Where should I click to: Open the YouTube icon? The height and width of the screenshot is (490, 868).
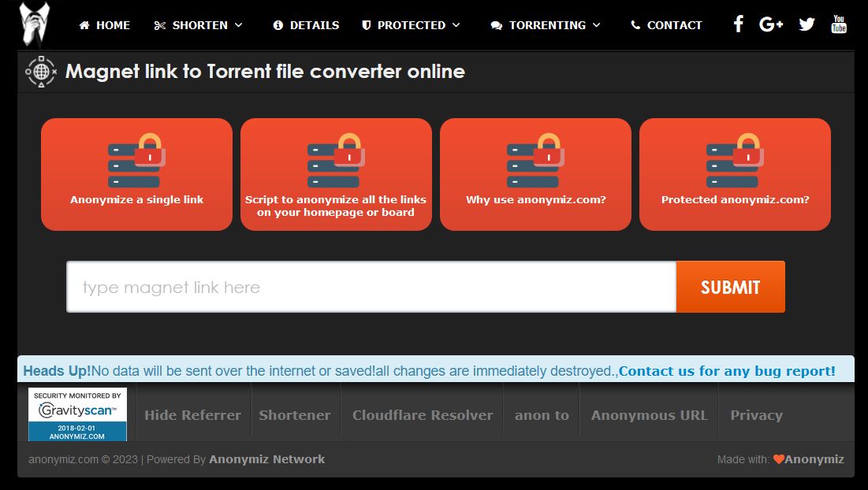(x=839, y=24)
